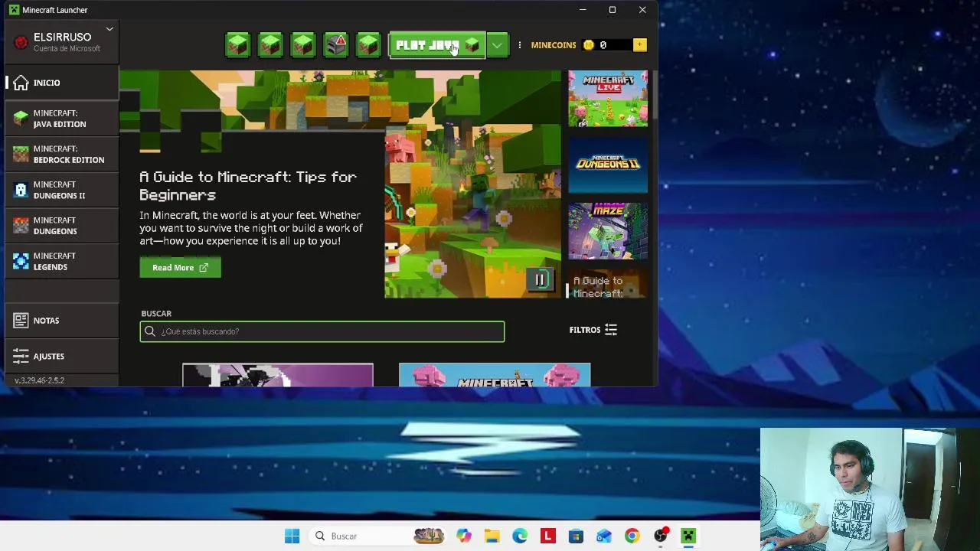Open the Notas section
This screenshot has height=551, width=980.
[x=62, y=321]
